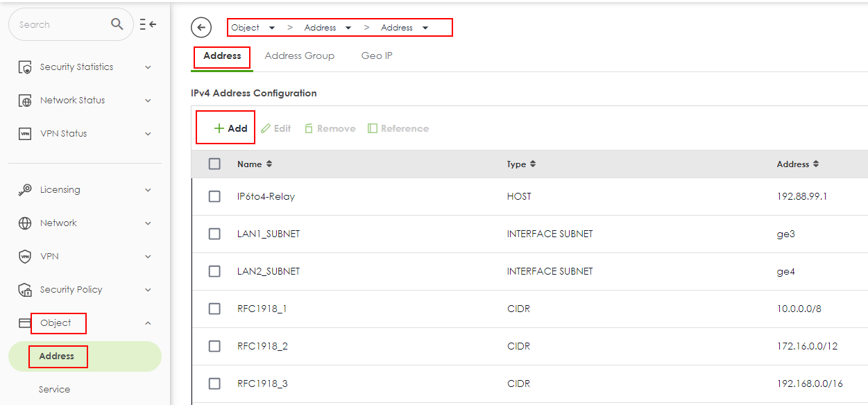Screen dimensions: 868x405
Task: Switch to the Address Group tab
Action: (299, 55)
